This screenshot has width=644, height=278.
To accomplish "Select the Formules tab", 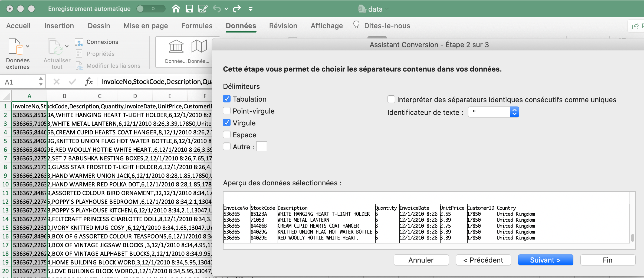I will 197,26.
